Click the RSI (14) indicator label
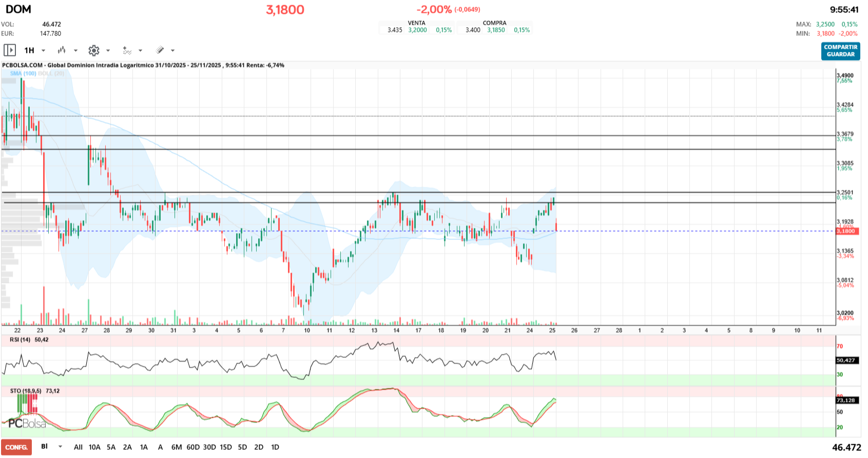Screen dimensions: 868x458 pos(20,340)
